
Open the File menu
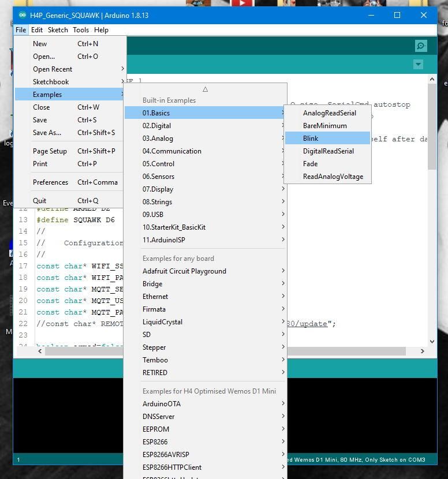21,30
